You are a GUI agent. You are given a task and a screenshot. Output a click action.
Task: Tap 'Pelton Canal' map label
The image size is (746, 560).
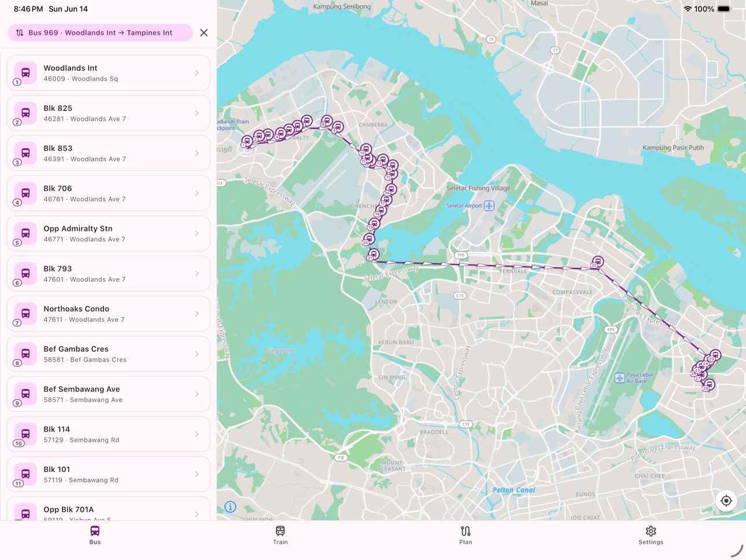click(514, 490)
